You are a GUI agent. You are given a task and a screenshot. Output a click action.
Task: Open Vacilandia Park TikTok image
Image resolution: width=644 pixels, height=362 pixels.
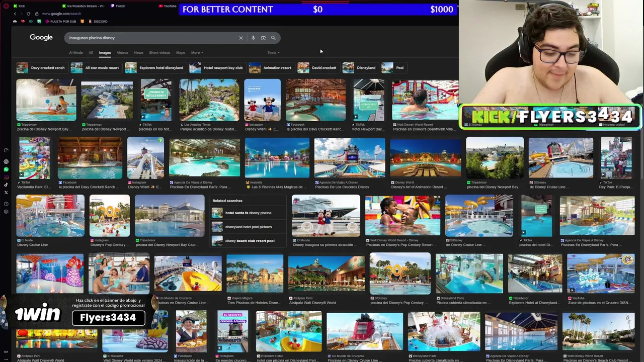(34, 158)
